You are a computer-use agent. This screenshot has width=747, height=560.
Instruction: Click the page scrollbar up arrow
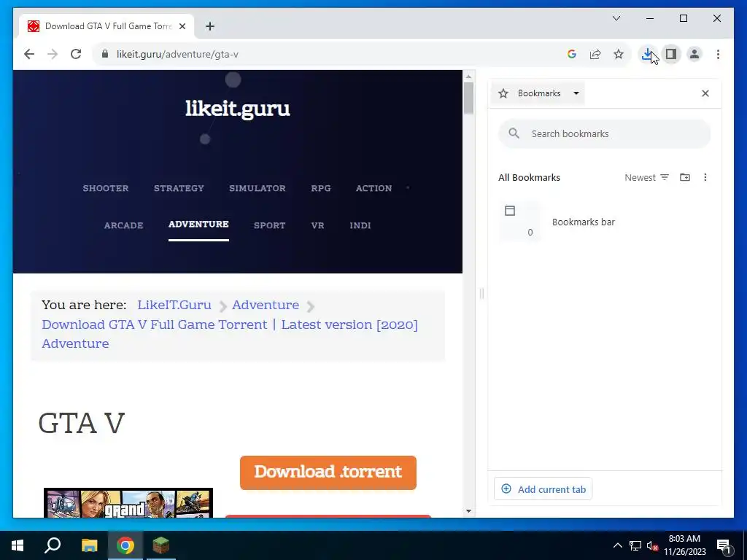(x=468, y=76)
